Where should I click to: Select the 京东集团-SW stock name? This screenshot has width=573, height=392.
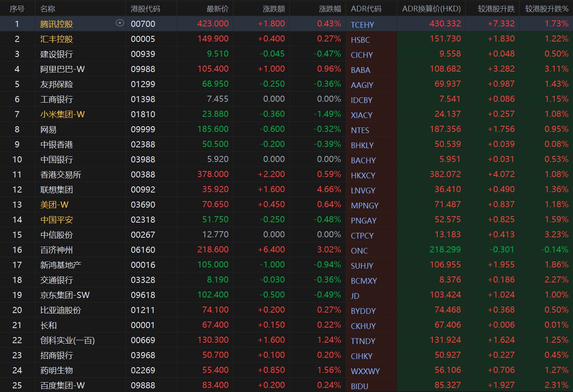(x=65, y=295)
